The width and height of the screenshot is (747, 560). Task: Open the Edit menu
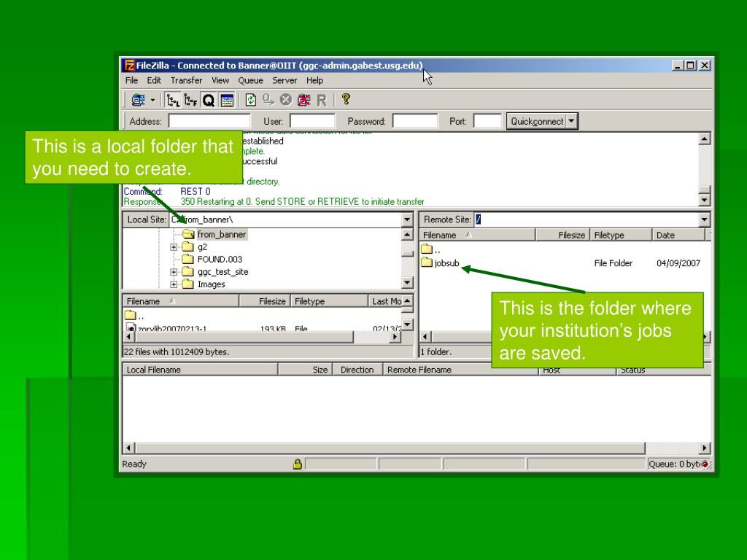[154, 80]
